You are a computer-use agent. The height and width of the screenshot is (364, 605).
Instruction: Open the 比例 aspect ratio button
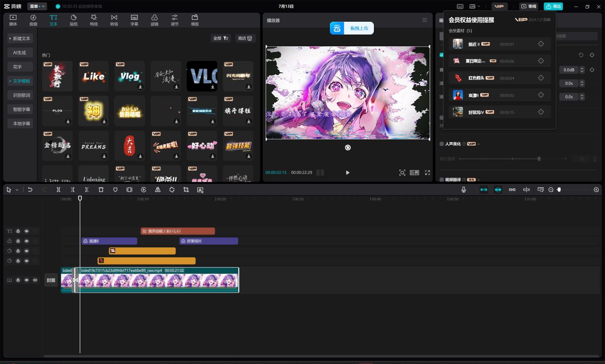[415, 173]
